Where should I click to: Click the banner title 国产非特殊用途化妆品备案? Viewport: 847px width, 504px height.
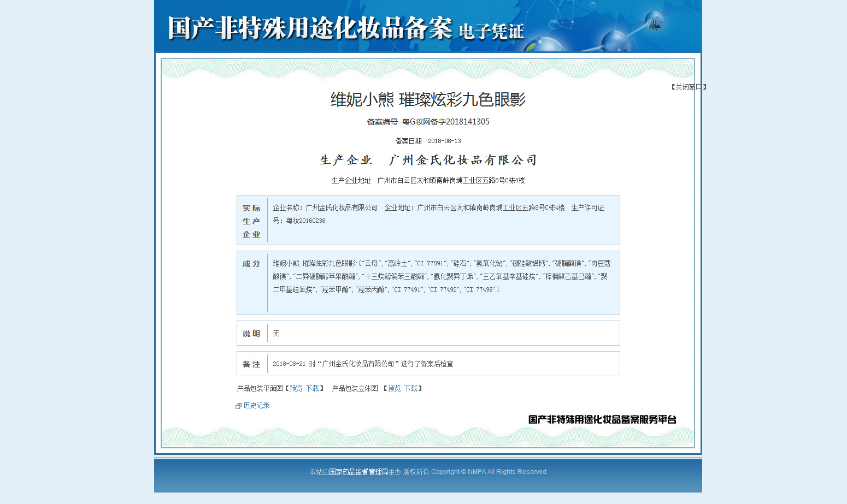(x=310, y=28)
